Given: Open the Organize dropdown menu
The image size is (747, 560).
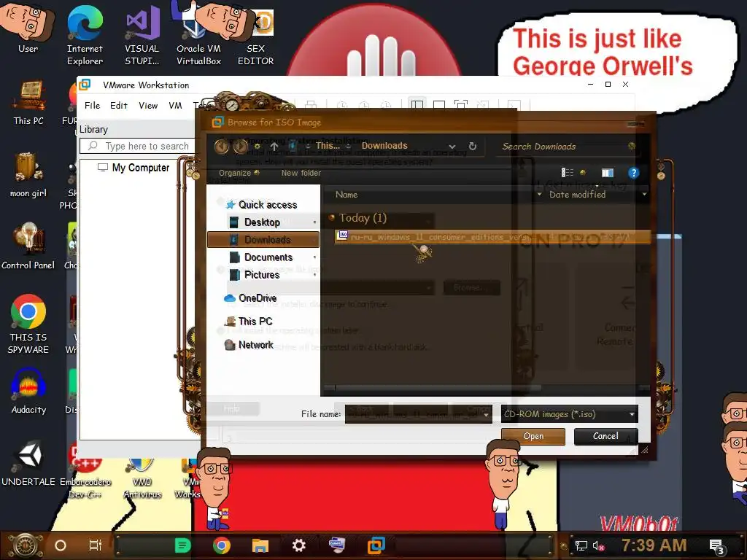Looking at the screenshot, I should (239, 173).
